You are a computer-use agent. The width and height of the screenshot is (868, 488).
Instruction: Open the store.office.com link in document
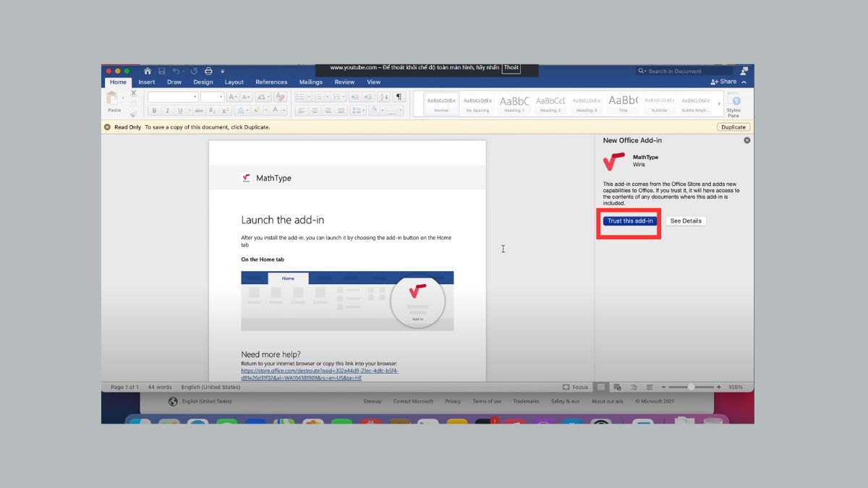click(320, 374)
